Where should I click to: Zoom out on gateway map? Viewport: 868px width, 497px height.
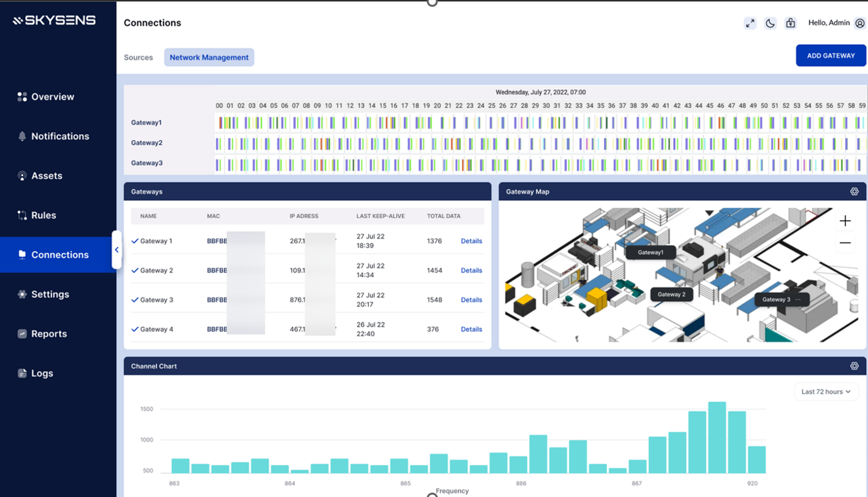[x=845, y=243]
